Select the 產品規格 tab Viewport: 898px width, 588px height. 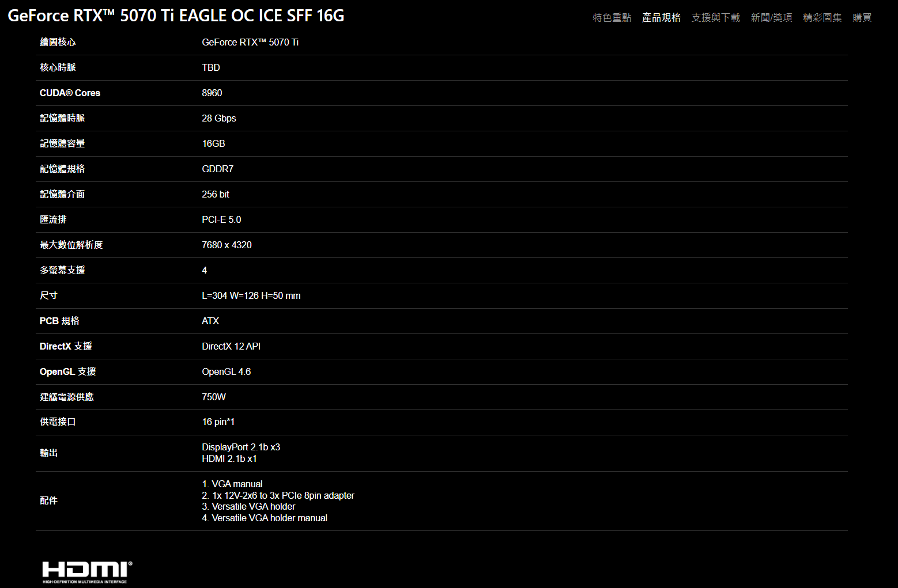(x=662, y=18)
